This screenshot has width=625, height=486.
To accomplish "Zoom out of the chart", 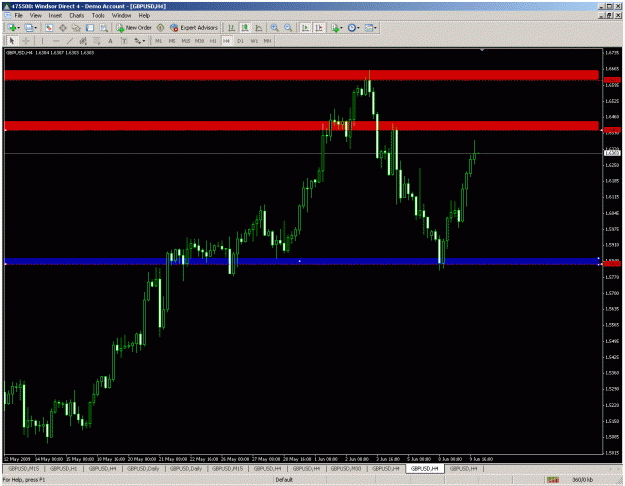I will tap(288, 28).
